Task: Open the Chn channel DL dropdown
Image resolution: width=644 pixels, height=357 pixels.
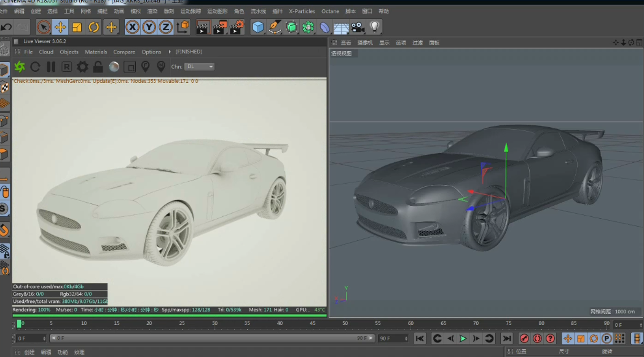Action: pos(199,66)
